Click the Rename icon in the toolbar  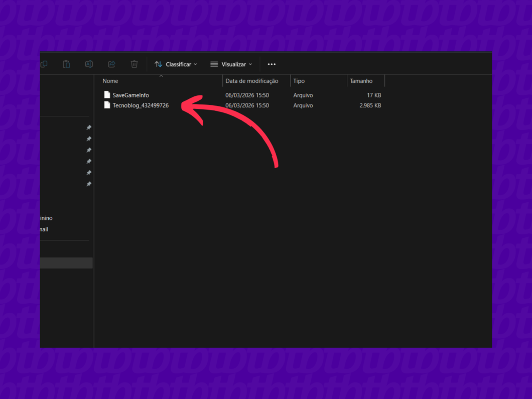click(89, 64)
